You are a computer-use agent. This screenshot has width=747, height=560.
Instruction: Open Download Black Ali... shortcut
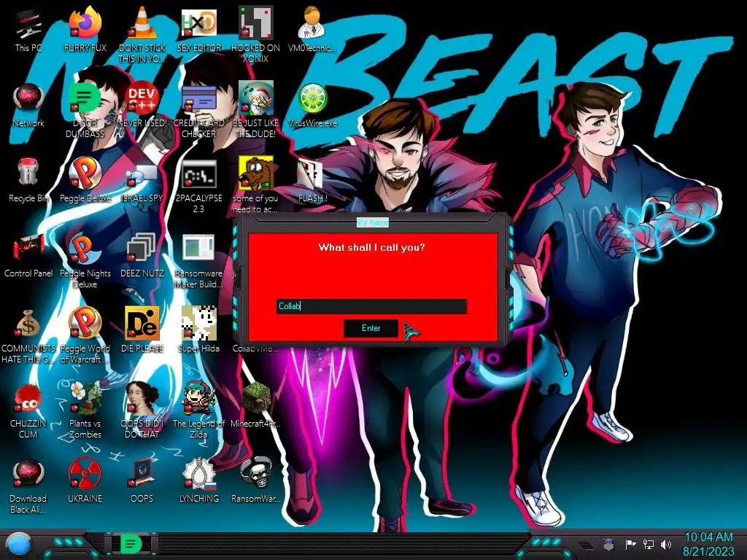tap(28, 474)
